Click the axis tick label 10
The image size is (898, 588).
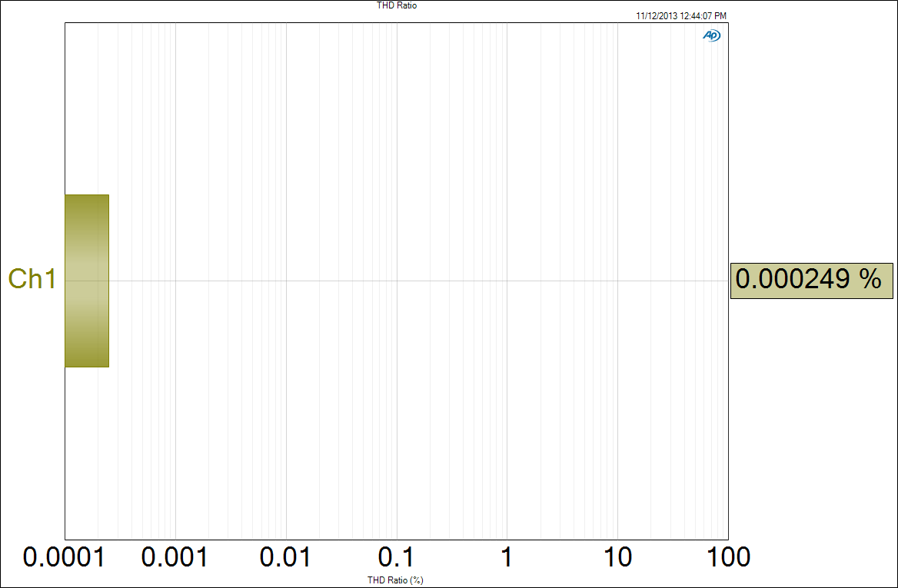(x=617, y=557)
